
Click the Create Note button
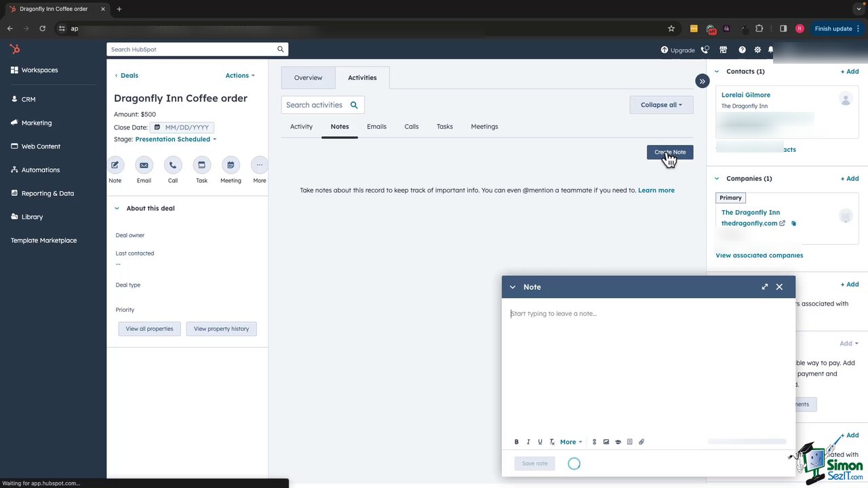[x=670, y=152]
